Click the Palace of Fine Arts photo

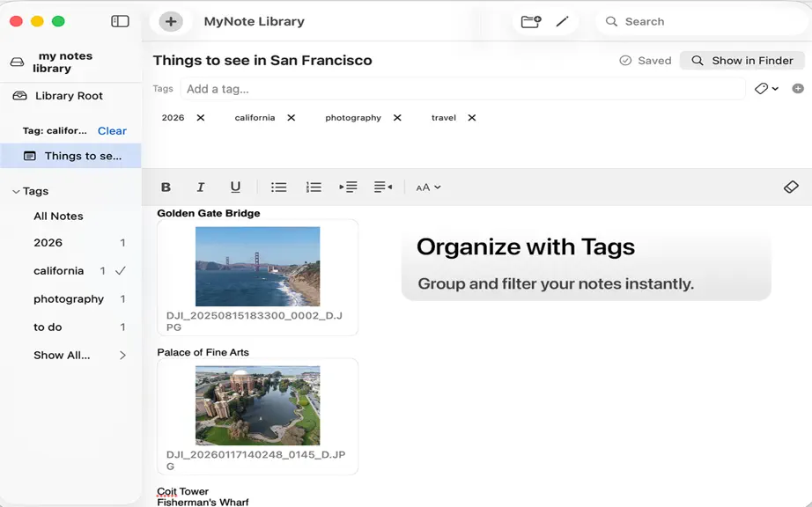257,406
